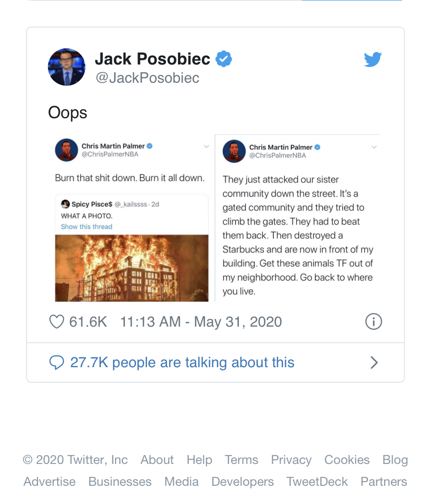Click the Twitter bird logo icon
Screen dimensions: 431x504
[373, 59]
